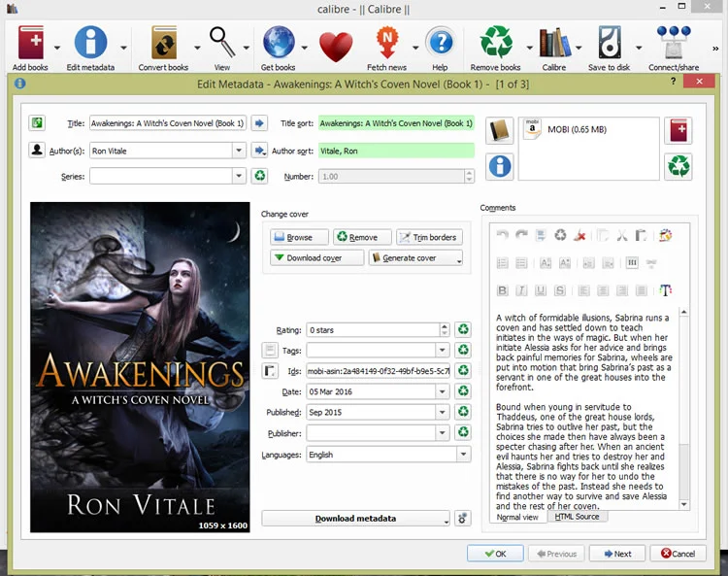Clear the rating using its recycle icon
The height and width of the screenshot is (576, 728).
coord(463,330)
